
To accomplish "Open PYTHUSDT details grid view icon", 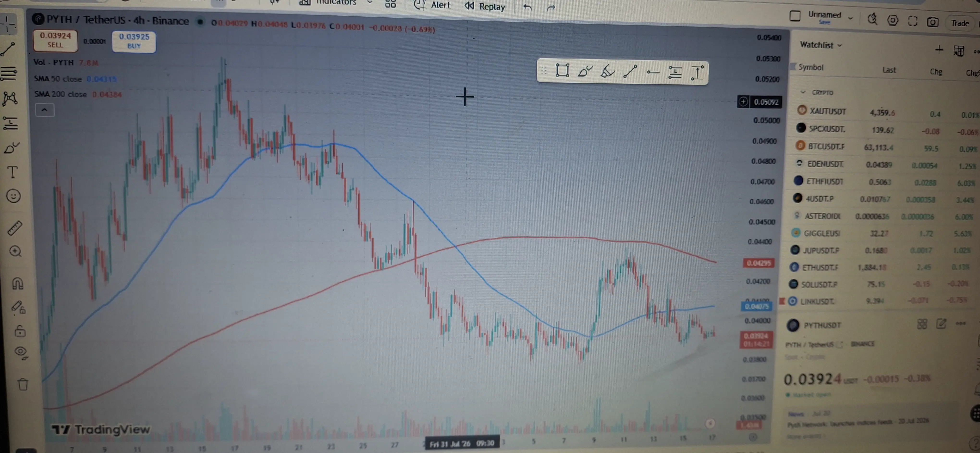I will tap(922, 324).
